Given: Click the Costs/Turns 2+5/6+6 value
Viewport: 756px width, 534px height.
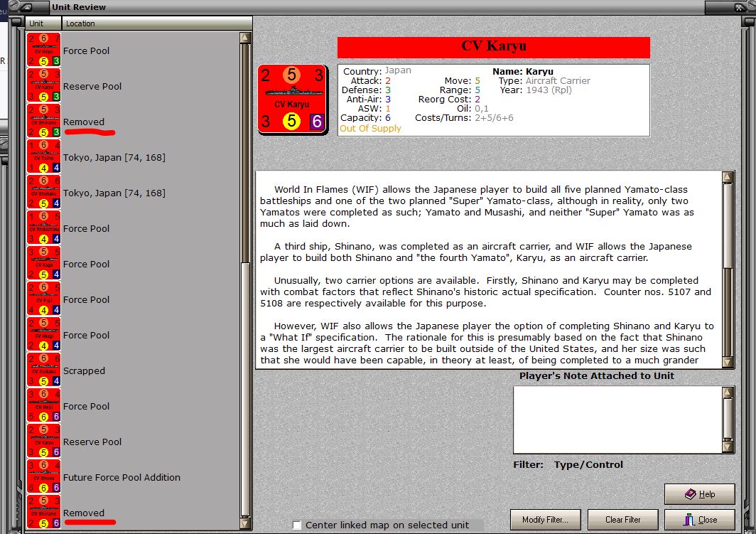Looking at the screenshot, I should (x=495, y=118).
